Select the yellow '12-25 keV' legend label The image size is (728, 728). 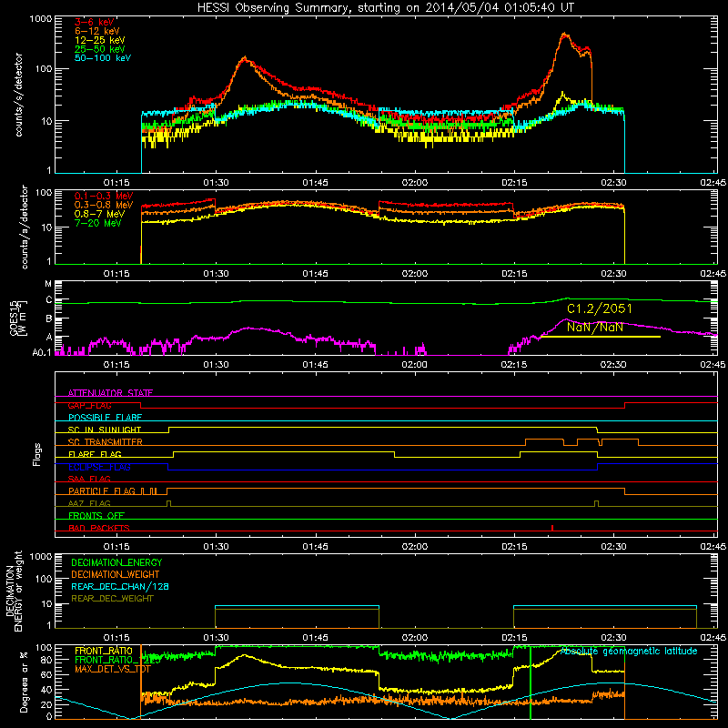100,40
